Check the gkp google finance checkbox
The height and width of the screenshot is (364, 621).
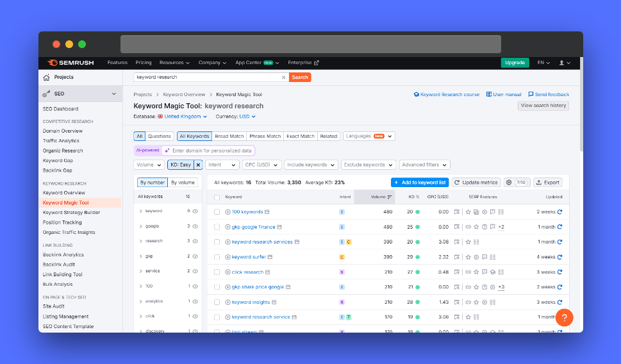217,227
